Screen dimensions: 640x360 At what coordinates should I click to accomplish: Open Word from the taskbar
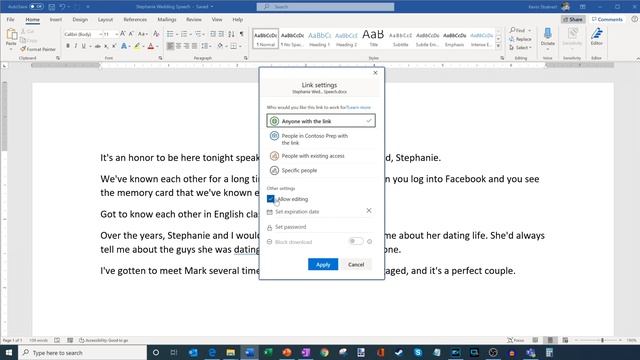pyautogui.click(x=249, y=352)
